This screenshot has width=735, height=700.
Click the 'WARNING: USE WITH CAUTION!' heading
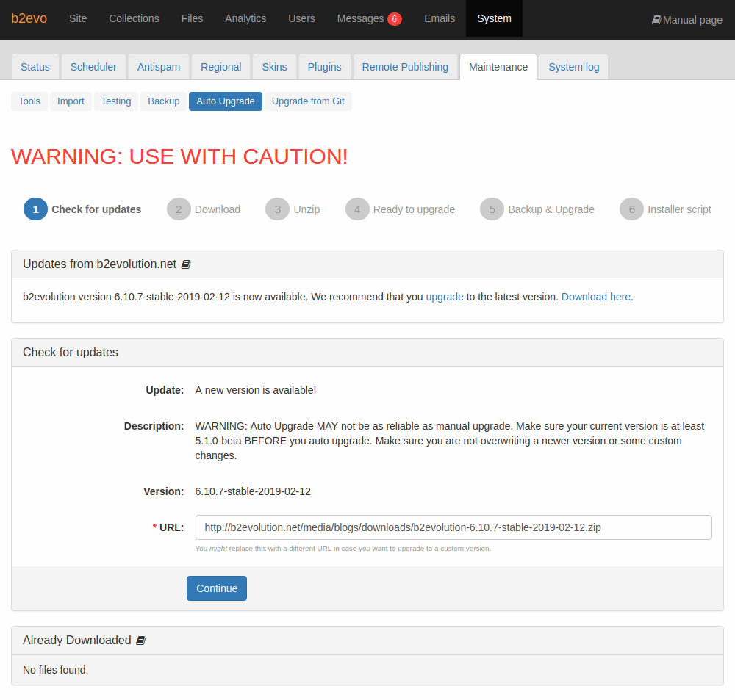pos(179,156)
